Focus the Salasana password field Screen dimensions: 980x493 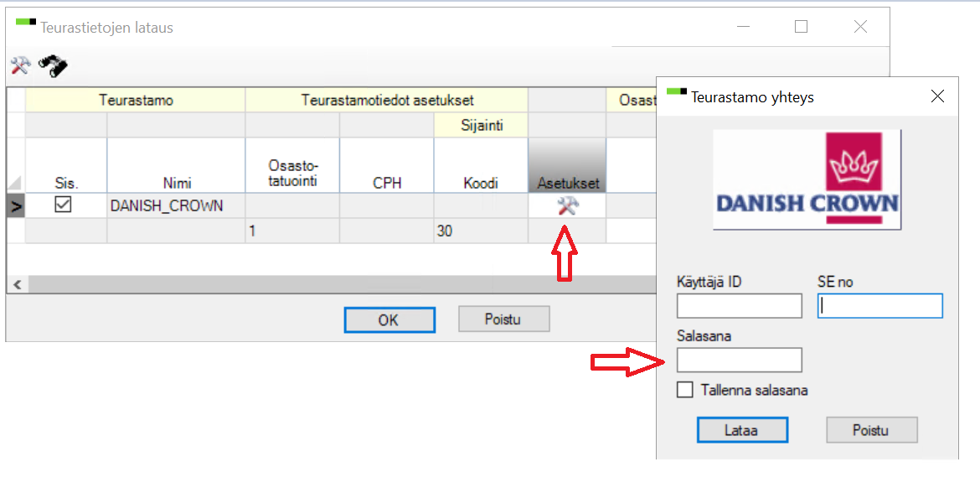[x=740, y=361]
